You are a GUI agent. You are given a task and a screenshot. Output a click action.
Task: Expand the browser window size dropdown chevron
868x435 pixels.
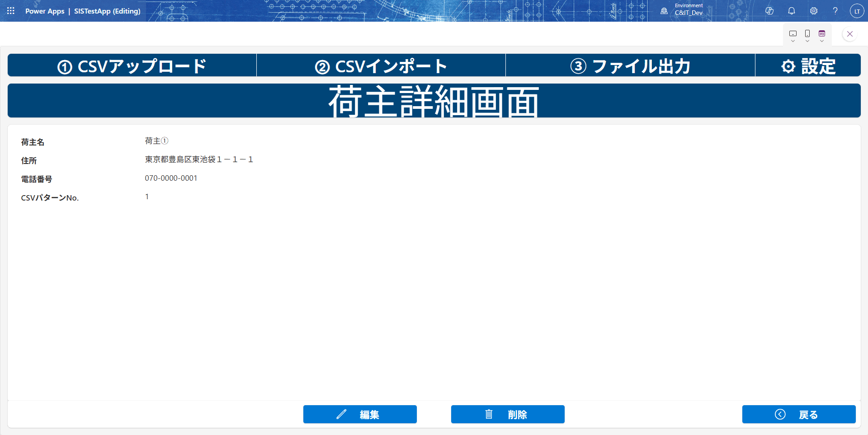[x=822, y=41]
